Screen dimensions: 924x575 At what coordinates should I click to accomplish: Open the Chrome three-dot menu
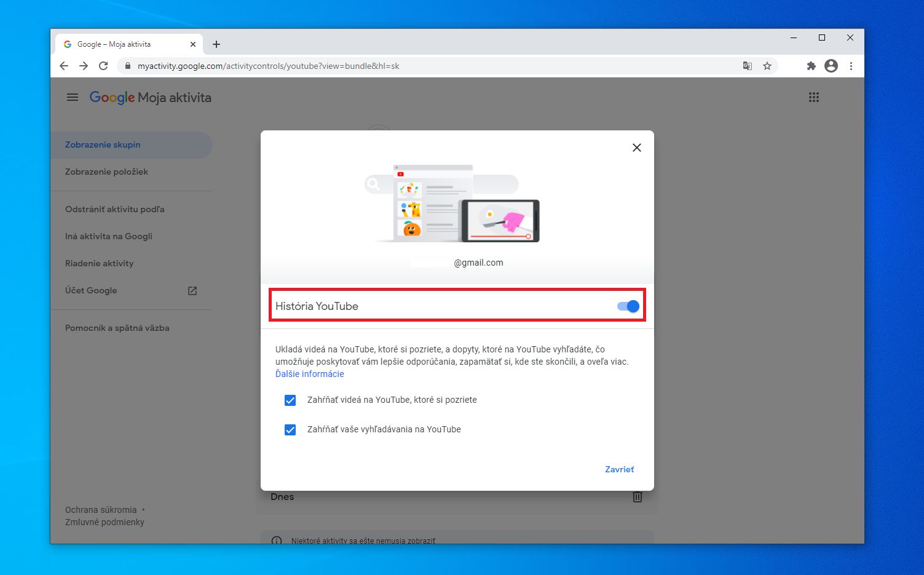pos(851,66)
